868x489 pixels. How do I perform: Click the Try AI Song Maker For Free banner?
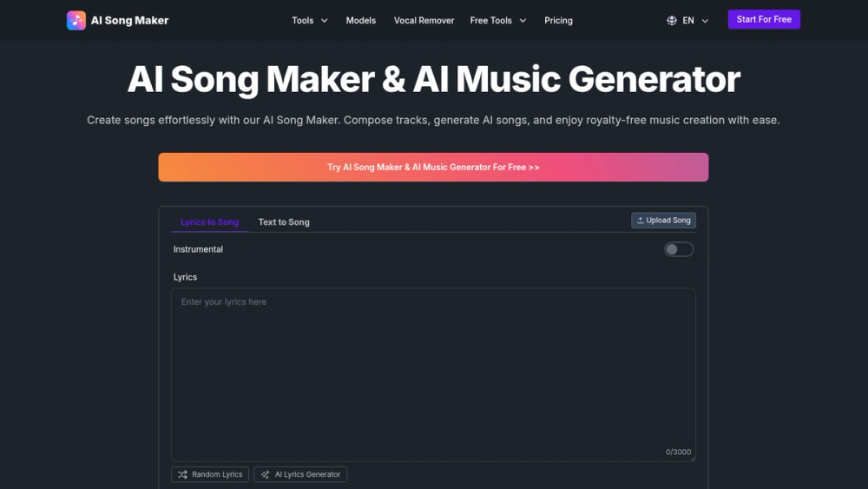433,168
